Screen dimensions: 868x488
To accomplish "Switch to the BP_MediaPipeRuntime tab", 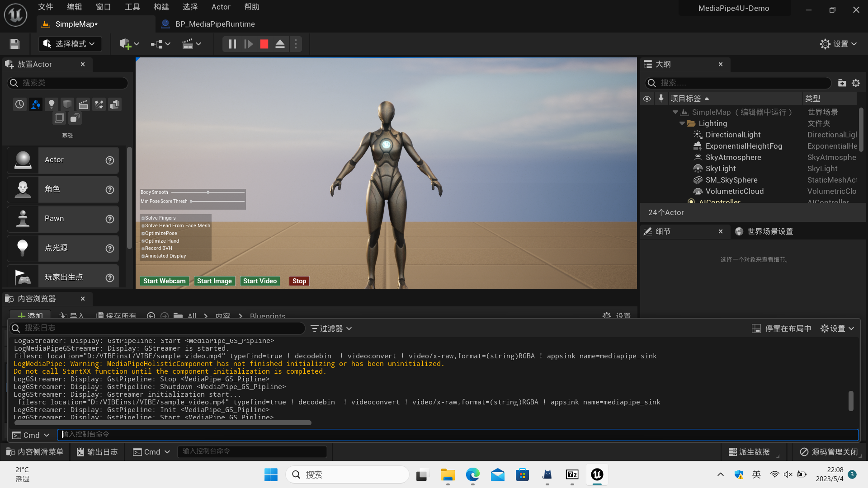I will pos(208,24).
